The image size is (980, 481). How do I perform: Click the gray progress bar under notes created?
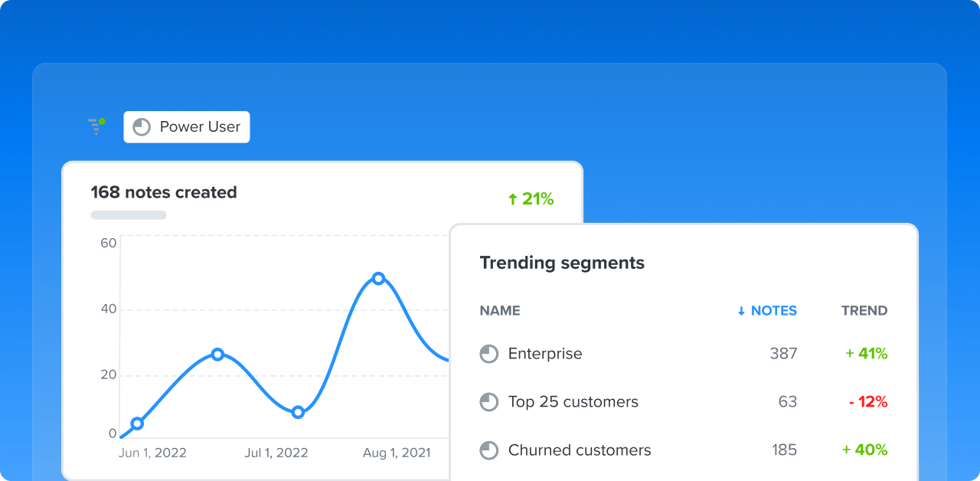[128, 215]
